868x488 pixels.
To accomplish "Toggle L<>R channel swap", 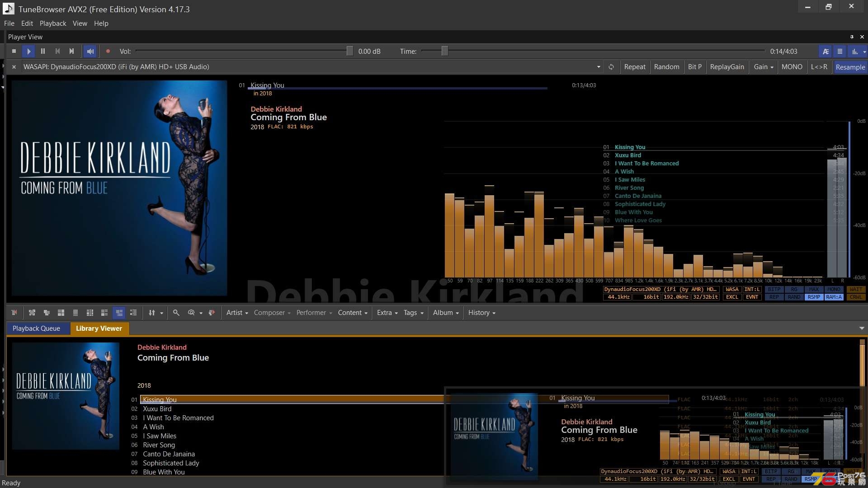I will 819,67.
